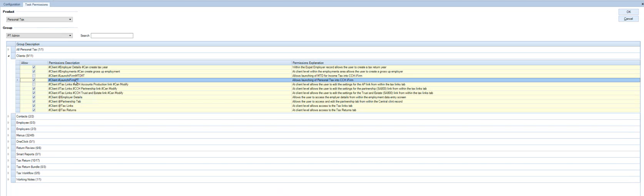Click the Allow column header

tap(34, 63)
